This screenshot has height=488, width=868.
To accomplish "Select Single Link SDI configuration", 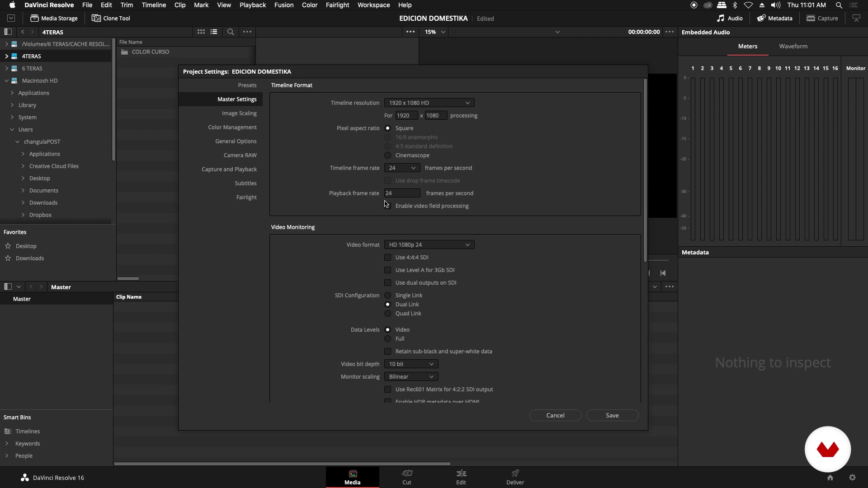I will click(387, 296).
